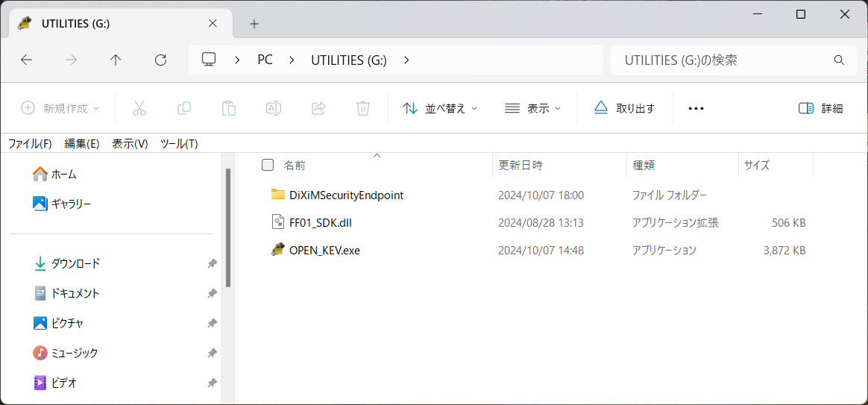868x405 pixels.
Task: Select the DiXiMSecurityEndpoint folder name
Action: point(346,195)
